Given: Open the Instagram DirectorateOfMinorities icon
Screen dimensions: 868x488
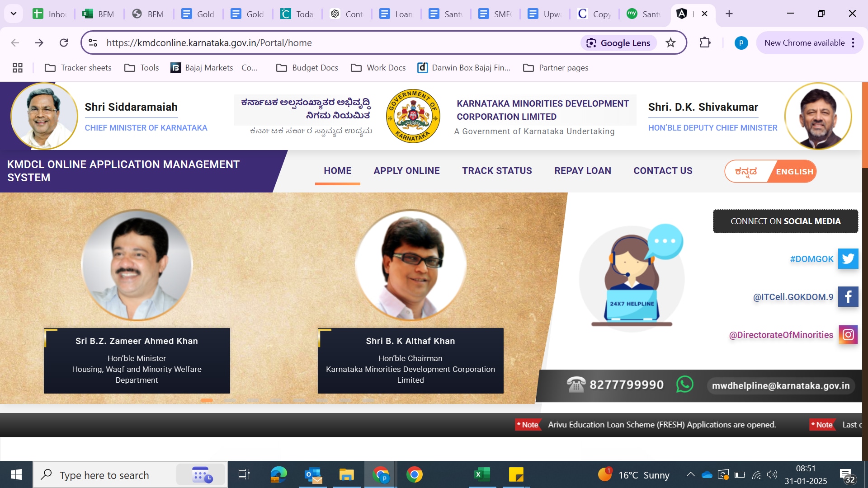Looking at the screenshot, I should click(848, 335).
